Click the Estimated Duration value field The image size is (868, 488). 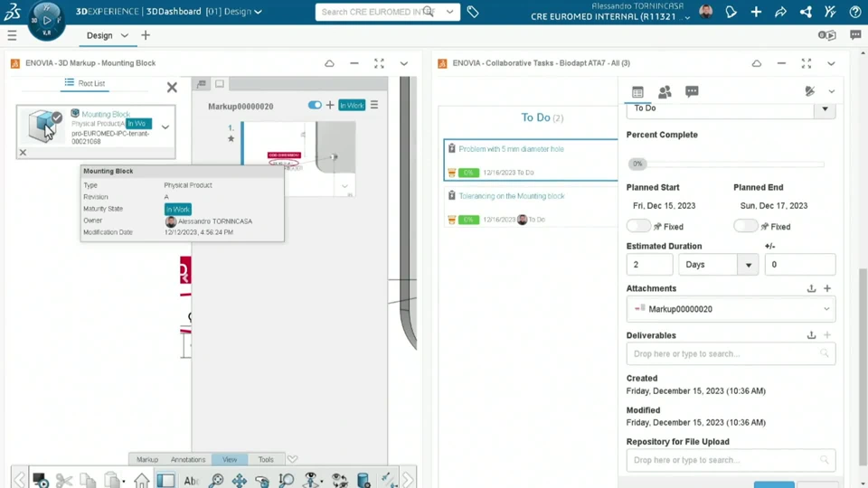(649, 265)
